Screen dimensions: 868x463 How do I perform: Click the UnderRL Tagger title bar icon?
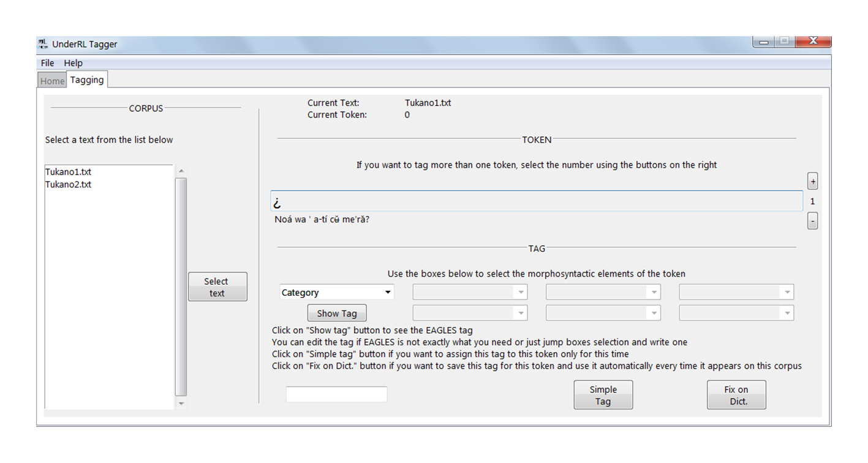click(43, 44)
